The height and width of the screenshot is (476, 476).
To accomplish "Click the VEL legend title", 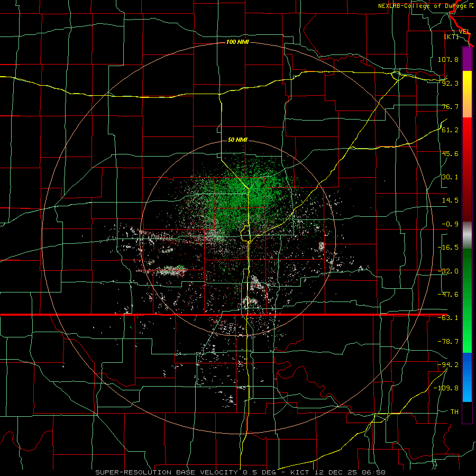I will click(x=464, y=32).
